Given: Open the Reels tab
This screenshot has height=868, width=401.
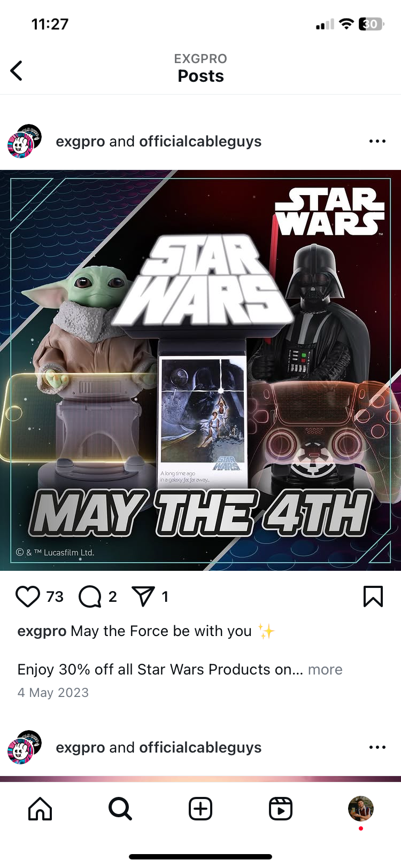Looking at the screenshot, I should pos(281,809).
